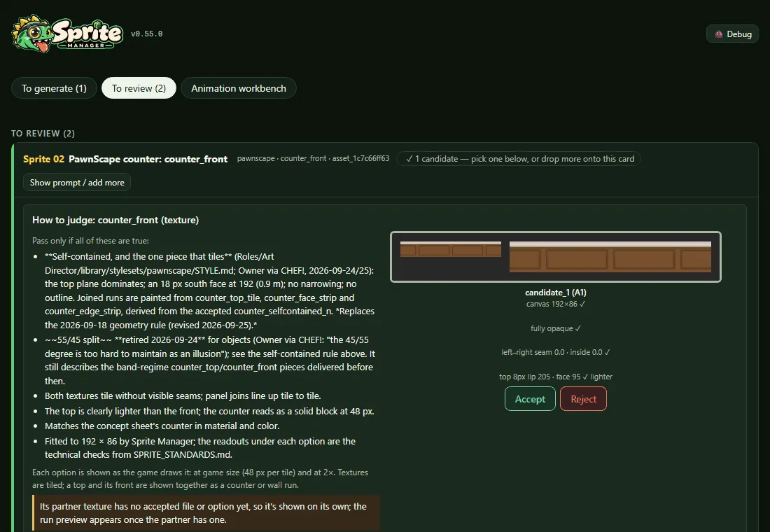Image resolution: width=770 pixels, height=532 pixels.
Task: Select the To review (2) tab
Action: (x=139, y=88)
